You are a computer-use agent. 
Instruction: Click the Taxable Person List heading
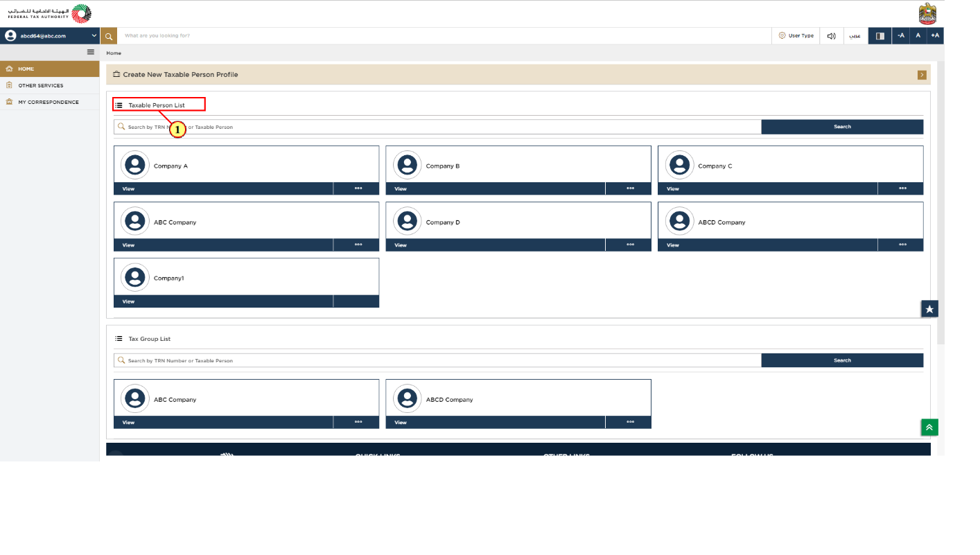click(x=157, y=105)
